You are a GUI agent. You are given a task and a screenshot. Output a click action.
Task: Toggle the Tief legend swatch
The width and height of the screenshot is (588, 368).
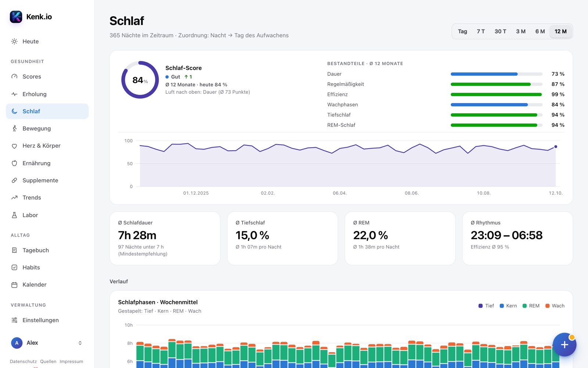pyautogui.click(x=480, y=306)
